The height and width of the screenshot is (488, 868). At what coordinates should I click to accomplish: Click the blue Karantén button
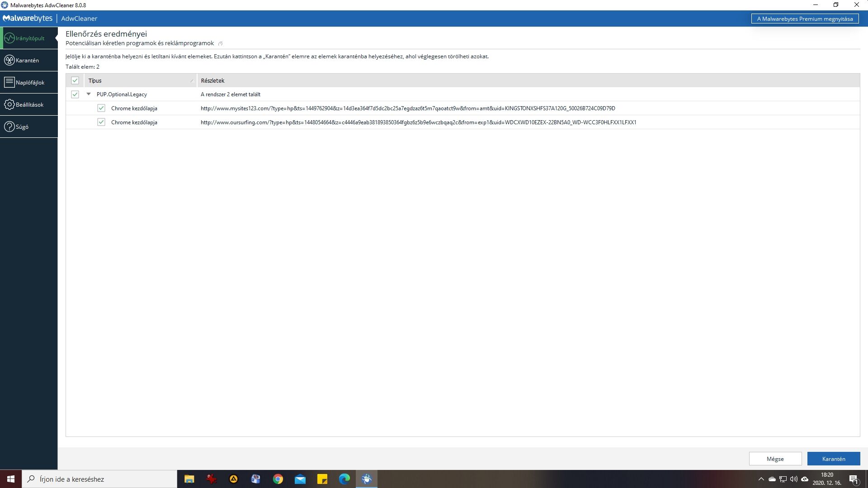point(833,459)
